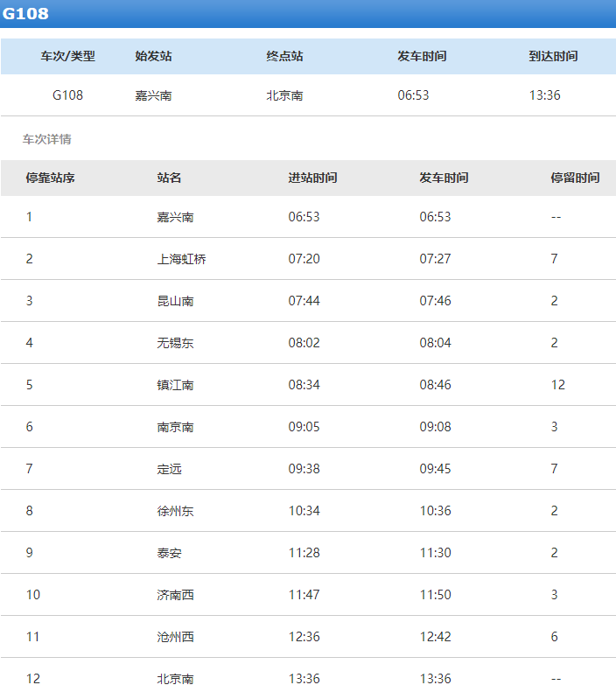
Task: Click the 始发站 column header
Action: pos(153,56)
